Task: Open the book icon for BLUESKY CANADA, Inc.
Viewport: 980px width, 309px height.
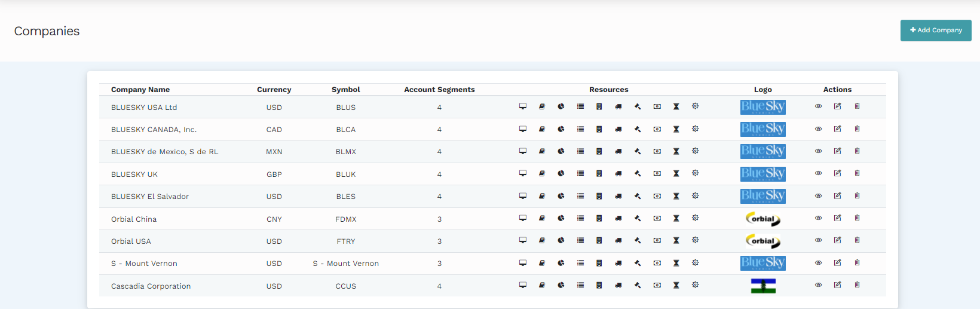Action: (542, 129)
